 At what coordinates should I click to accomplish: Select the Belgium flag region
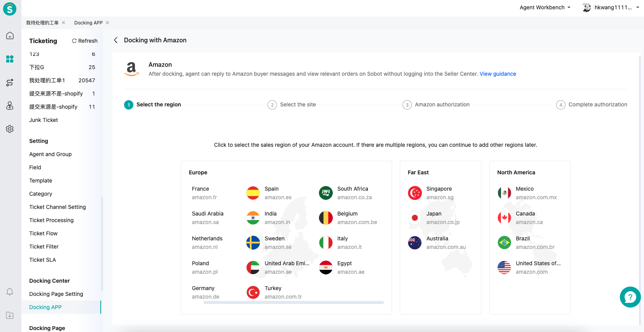[326, 218]
